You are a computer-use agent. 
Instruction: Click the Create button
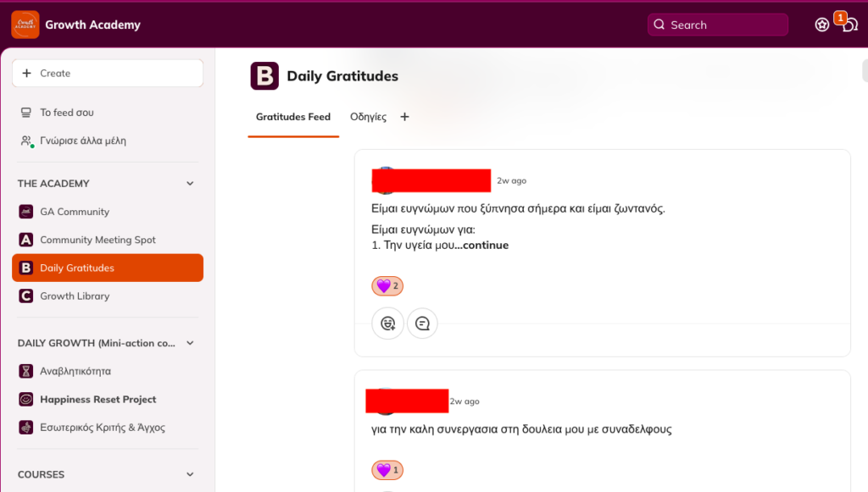(x=108, y=74)
